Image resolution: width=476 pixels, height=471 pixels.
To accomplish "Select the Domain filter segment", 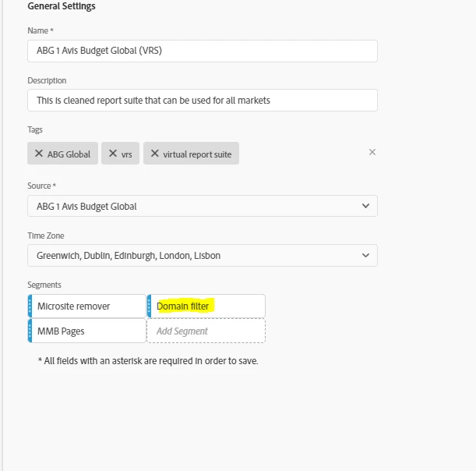I will pos(206,306).
